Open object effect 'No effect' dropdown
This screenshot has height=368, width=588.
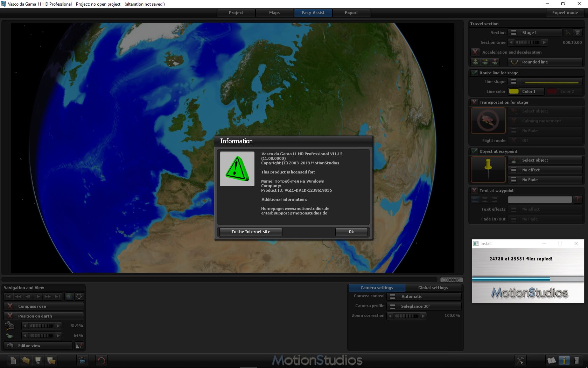(x=545, y=170)
